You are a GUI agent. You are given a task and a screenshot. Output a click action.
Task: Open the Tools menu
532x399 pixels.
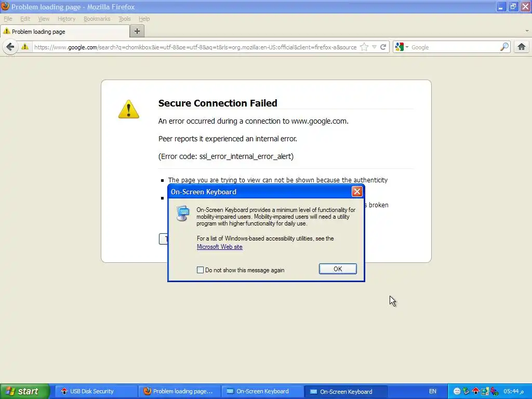click(x=125, y=19)
